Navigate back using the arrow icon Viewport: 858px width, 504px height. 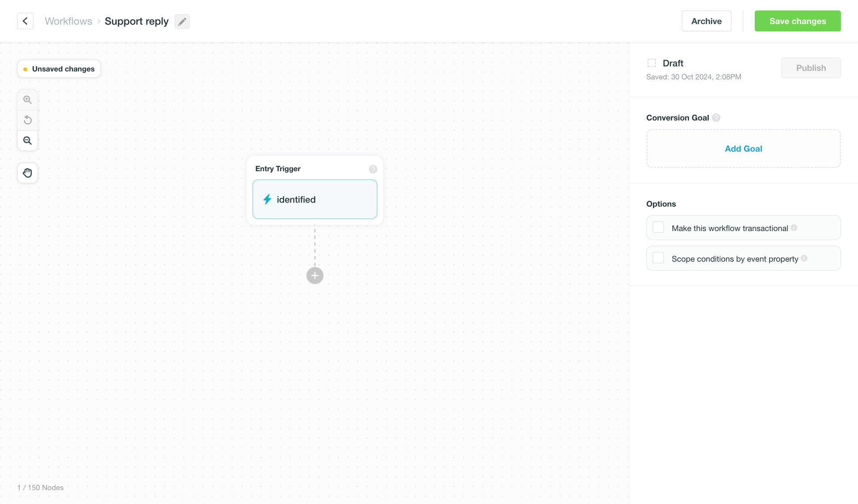coord(25,21)
